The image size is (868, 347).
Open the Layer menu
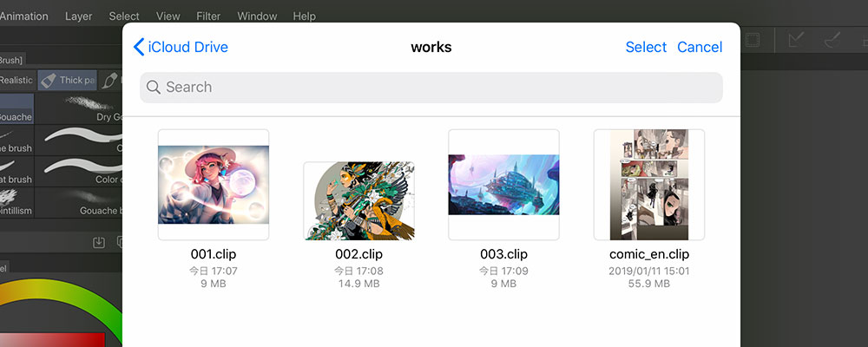[78, 16]
